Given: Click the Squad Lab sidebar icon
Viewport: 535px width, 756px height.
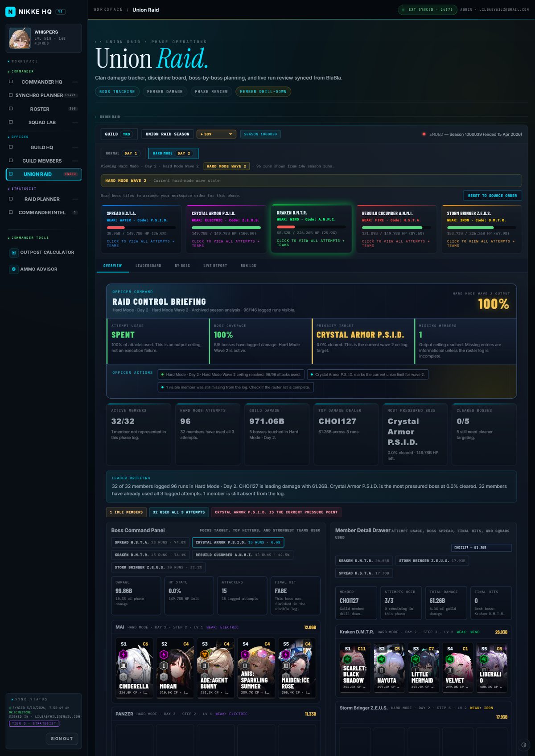Looking at the screenshot, I should click(11, 122).
